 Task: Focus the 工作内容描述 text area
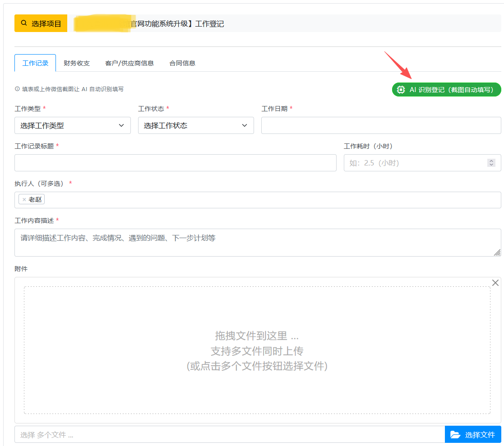click(x=258, y=243)
